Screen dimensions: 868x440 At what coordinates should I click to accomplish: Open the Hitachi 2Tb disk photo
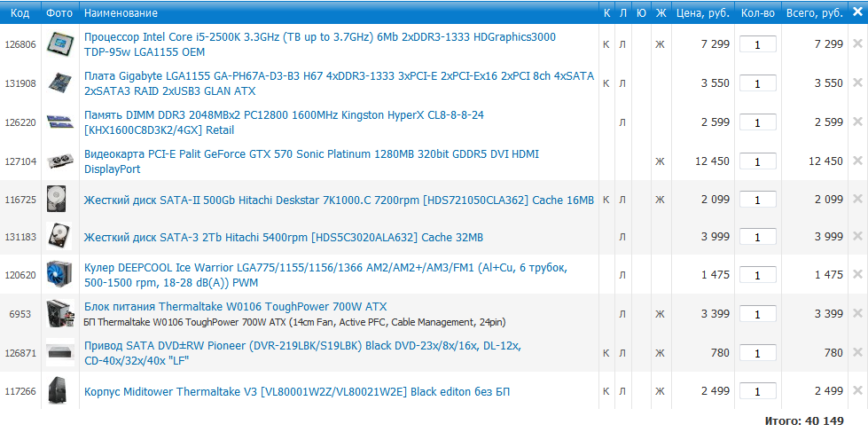59,237
